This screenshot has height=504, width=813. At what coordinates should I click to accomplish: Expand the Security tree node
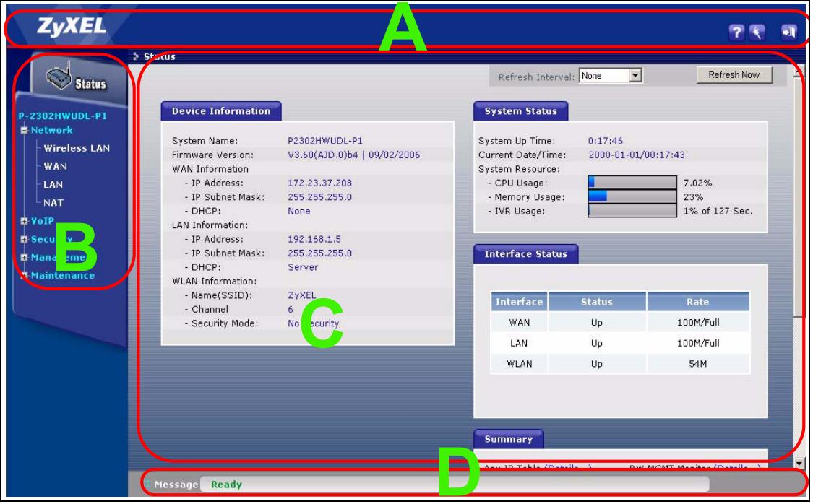pos(24,239)
